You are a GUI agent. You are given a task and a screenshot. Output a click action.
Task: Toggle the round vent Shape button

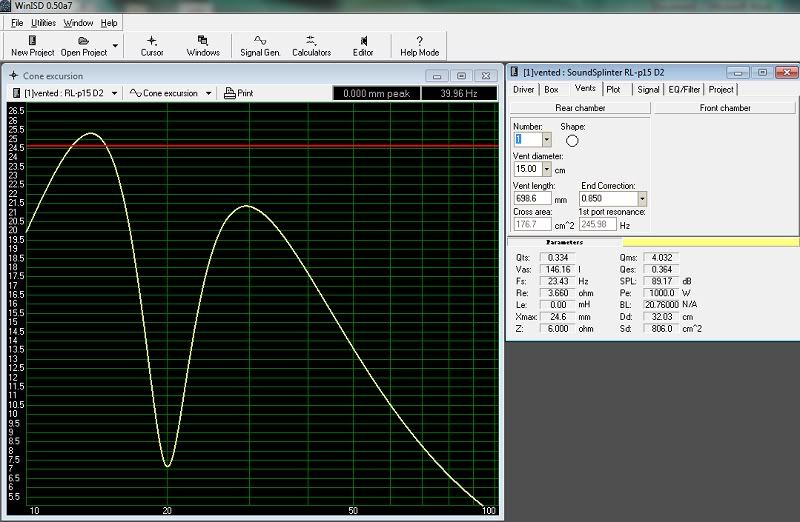tap(572, 141)
